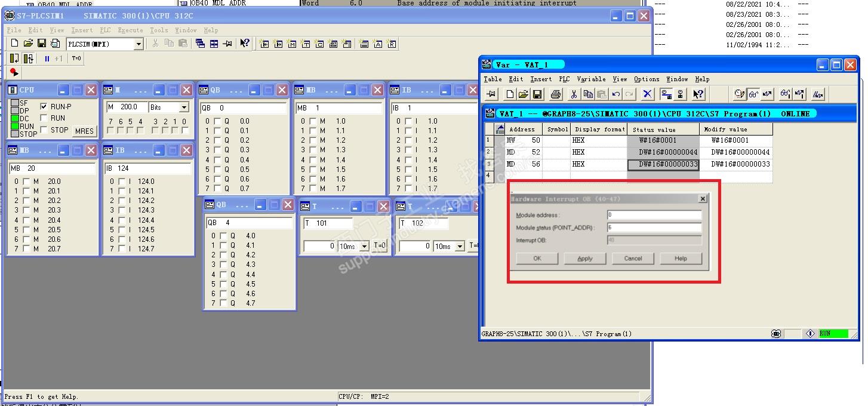Open the Bits format dropdown for M 200.0
This screenshot has height=406, width=868.
(x=184, y=107)
